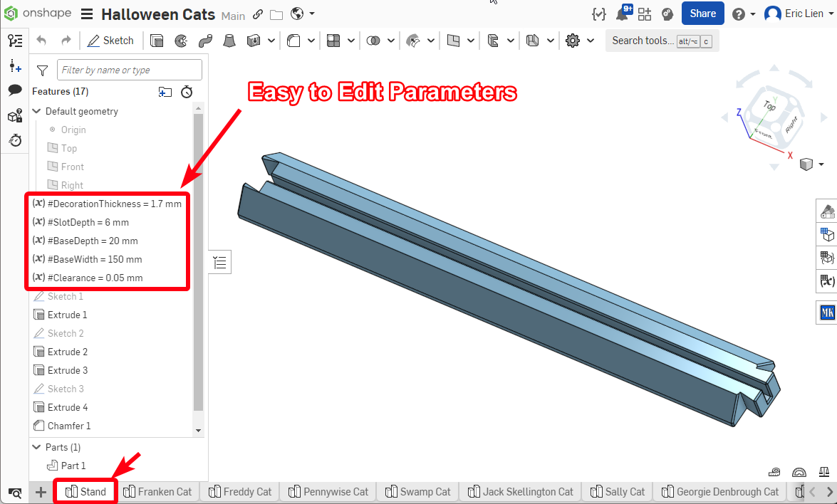Screen dimensions: 837x504
Task: Open the gear custom features icon
Action: point(572,41)
